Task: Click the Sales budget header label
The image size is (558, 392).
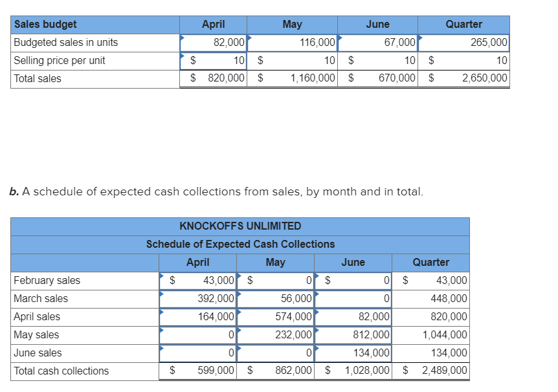Action: (x=45, y=24)
